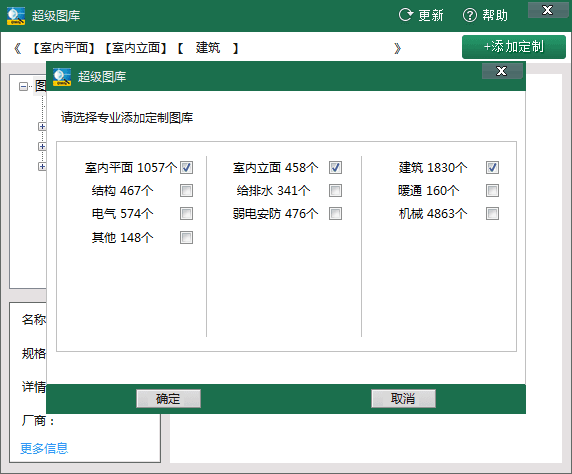The width and height of the screenshot is (572, 474).
Task: Click the 电气 574个 label
Action: tap(122, 214)
